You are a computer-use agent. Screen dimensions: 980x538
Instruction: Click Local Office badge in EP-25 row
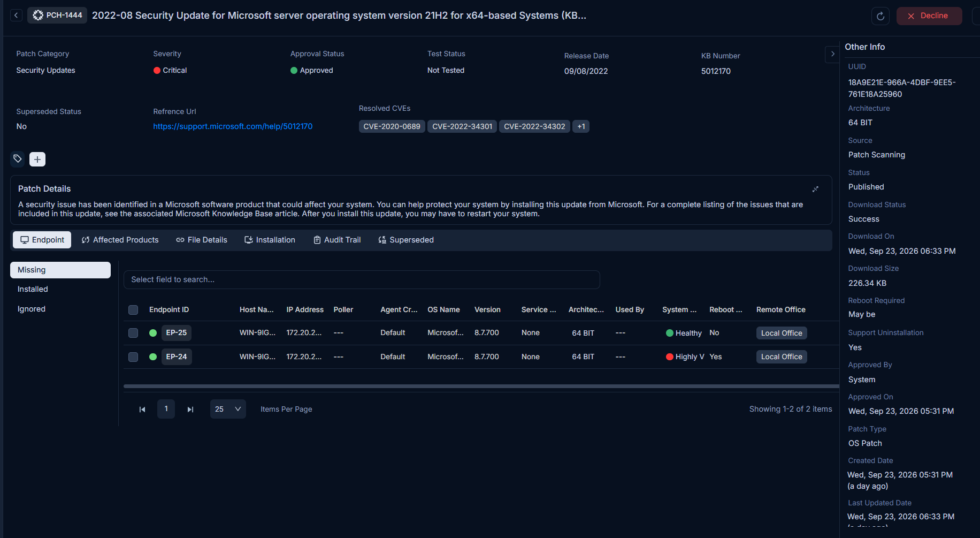[x=782, y=333]
